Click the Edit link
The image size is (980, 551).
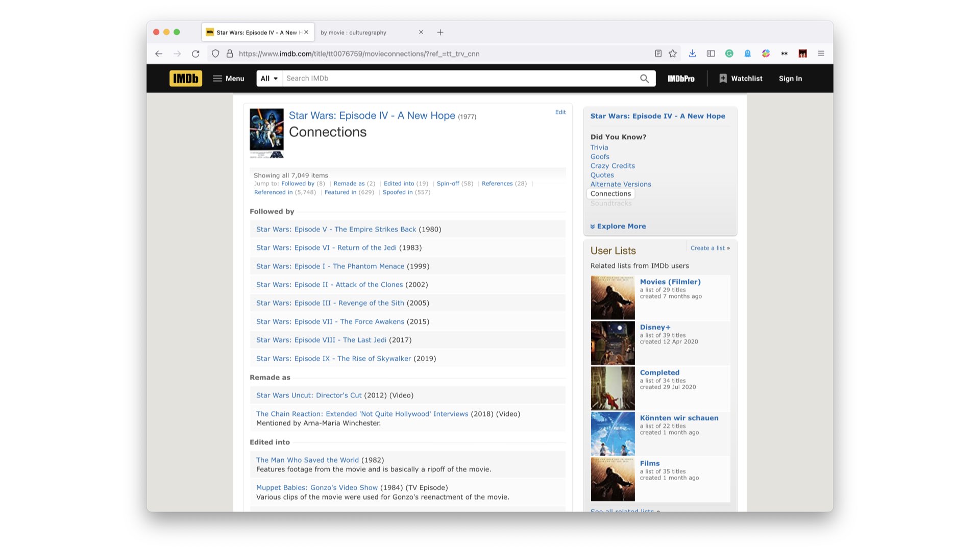560,112
